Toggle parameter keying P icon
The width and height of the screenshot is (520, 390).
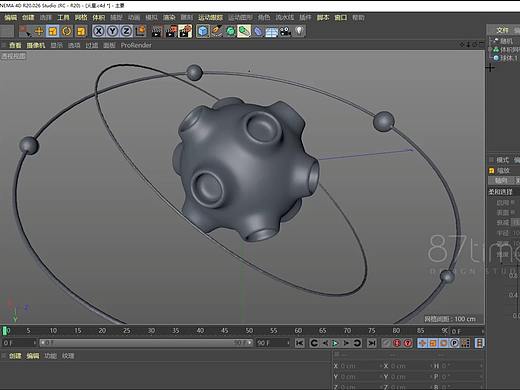tap(455, 343)
